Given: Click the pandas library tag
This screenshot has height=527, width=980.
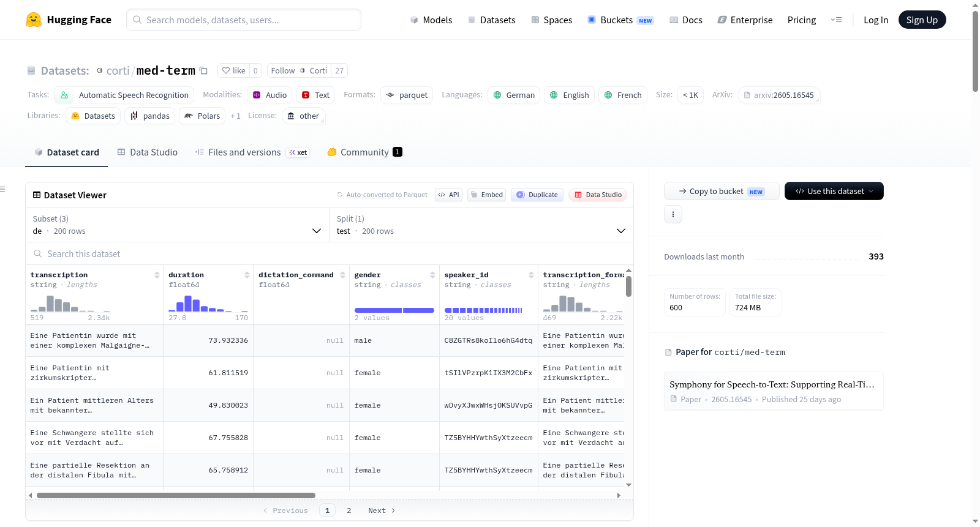Looking at the screenshot, I should [150, 116].
